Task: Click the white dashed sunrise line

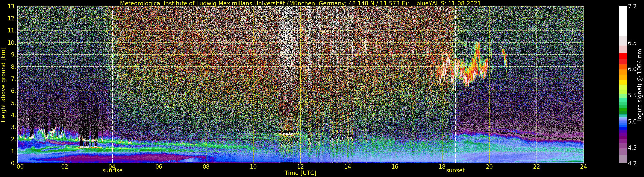Action: (x=112, y=85)
